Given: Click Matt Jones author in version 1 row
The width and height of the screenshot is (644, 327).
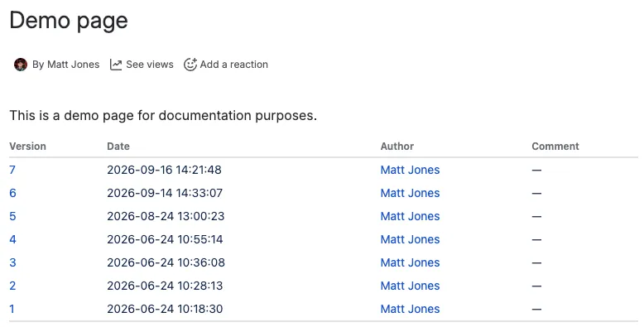Looking at the screenshot, I should click(x=410, y=309).
